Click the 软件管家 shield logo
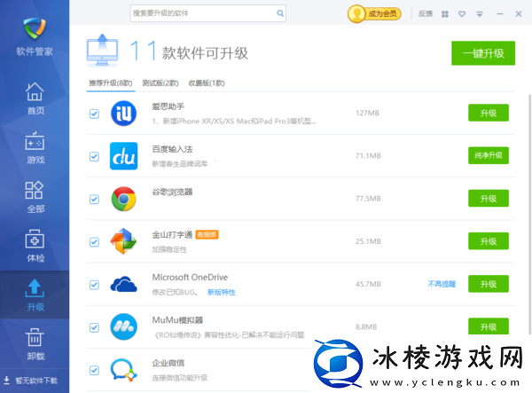 35,28
